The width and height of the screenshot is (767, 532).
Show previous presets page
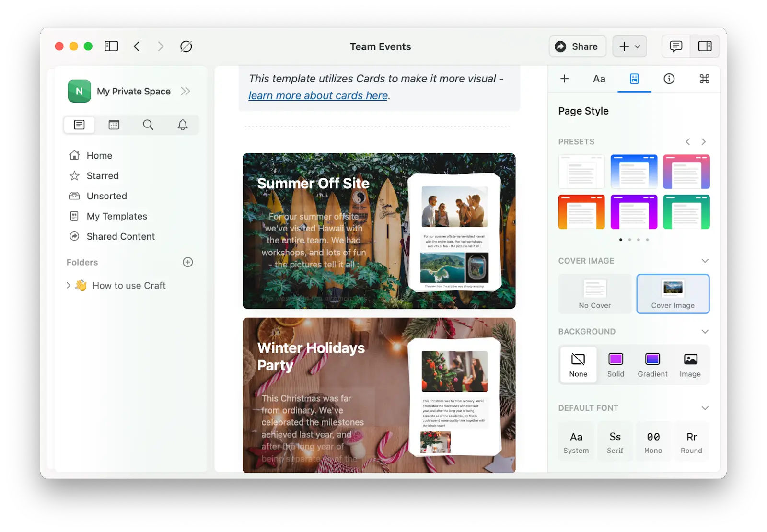(688, 142)
